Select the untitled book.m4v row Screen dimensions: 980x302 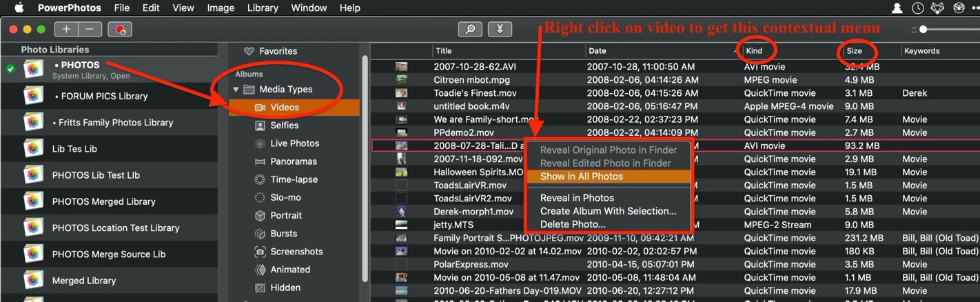point(675,106)
